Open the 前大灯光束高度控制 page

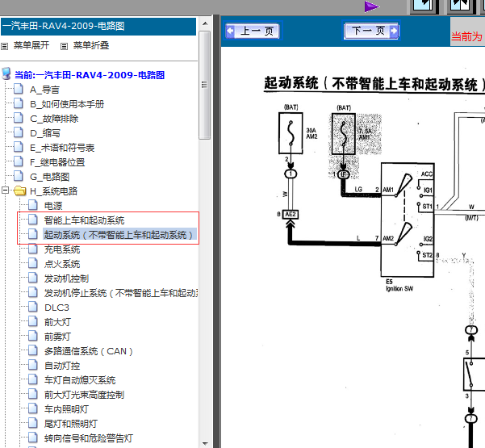pyautogui.click(x=84, y=395)
